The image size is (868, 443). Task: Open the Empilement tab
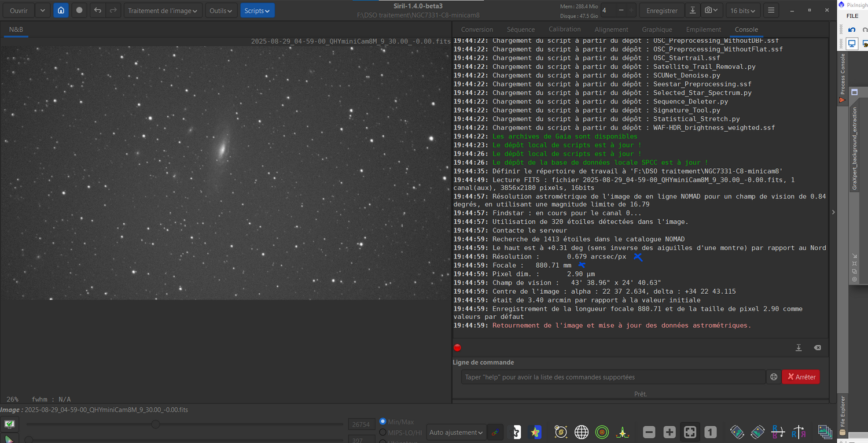click(x=704, y=29)
